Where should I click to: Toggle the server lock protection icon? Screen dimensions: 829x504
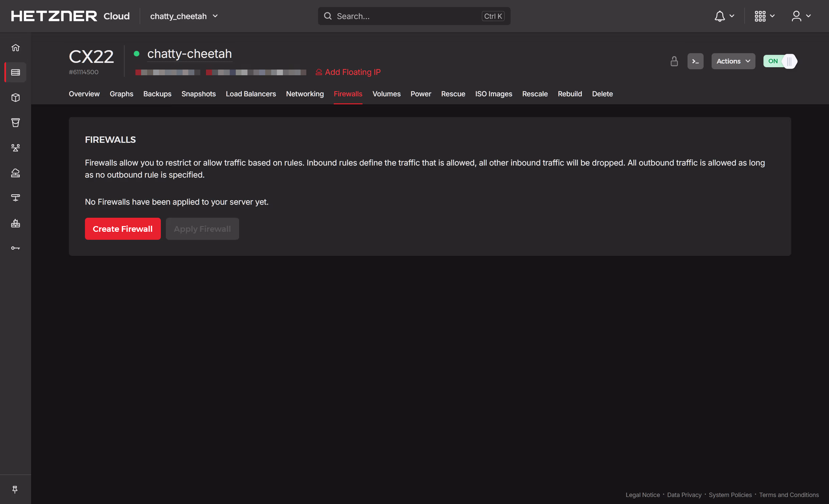(674, 61)
